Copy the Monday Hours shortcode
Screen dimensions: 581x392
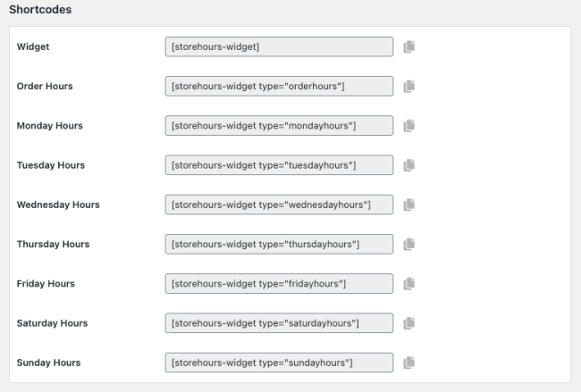coord(410,126)
